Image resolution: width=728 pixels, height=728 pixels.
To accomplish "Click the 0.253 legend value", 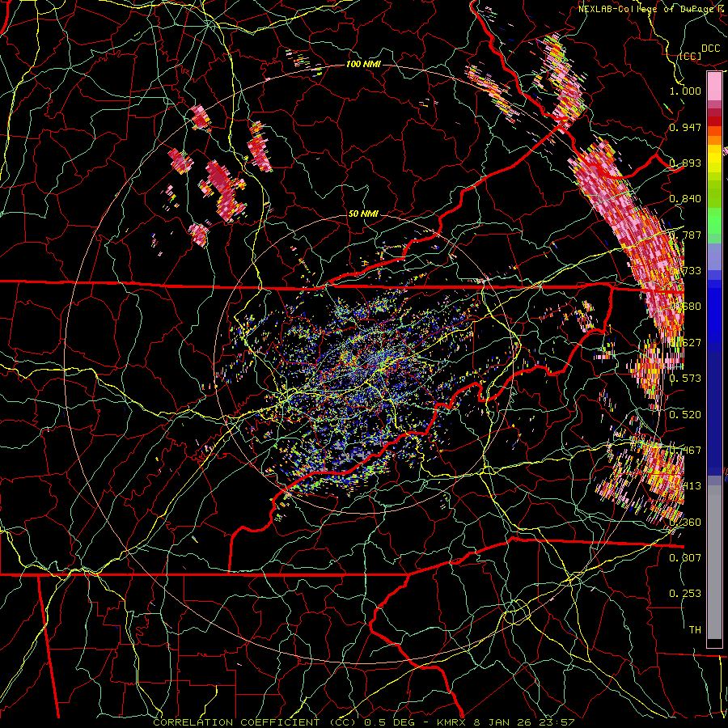I will 685,594.
